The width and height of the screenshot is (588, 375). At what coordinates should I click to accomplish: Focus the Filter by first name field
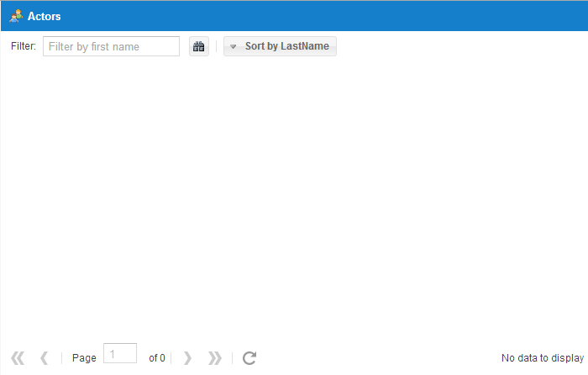tap(111, 46)
